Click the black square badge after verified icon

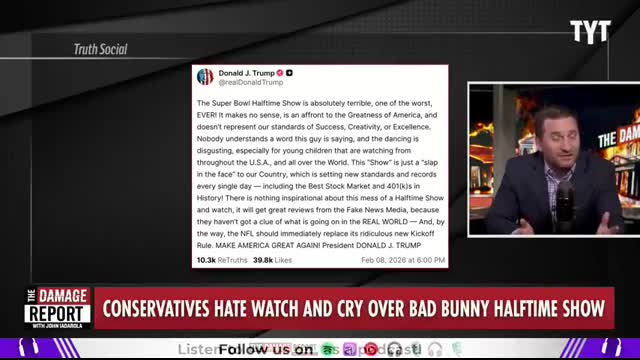point(289,73)
